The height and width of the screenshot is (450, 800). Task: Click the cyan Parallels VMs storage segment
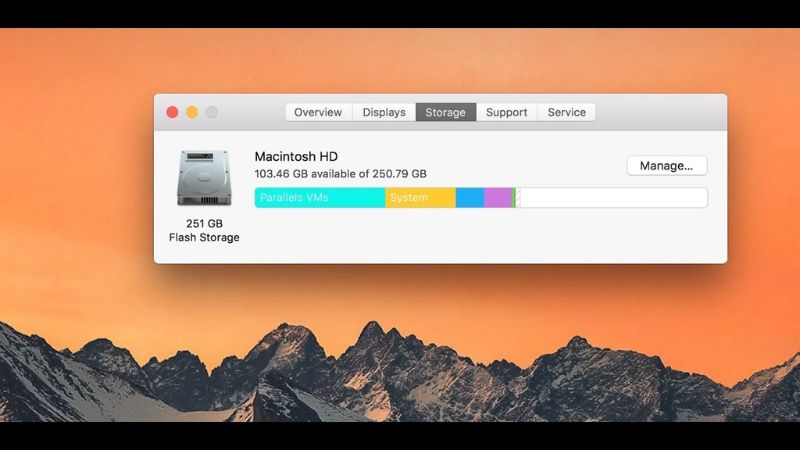pos(320,198)
